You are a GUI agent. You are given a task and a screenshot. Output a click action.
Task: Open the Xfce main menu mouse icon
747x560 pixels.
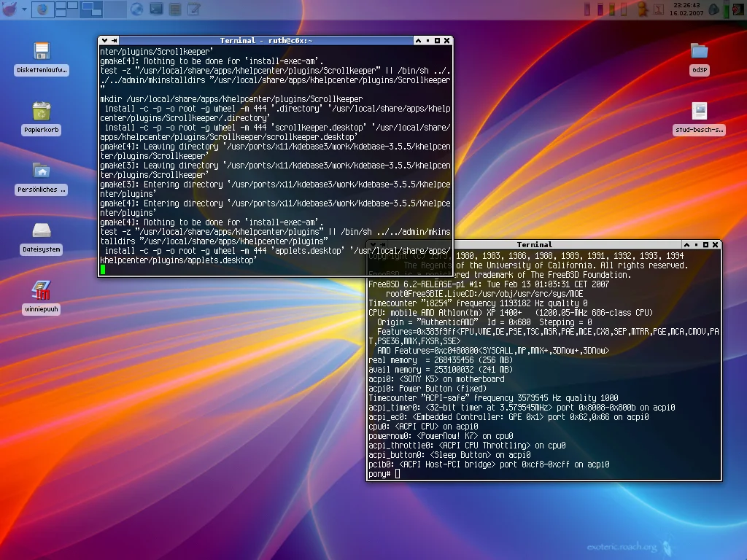click(9, 9)
